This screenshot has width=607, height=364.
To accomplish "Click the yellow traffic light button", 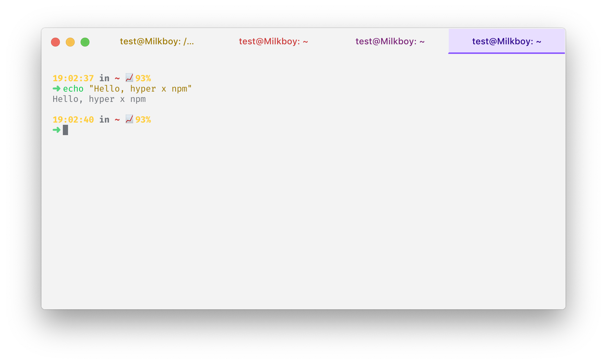I will (70, 42).
